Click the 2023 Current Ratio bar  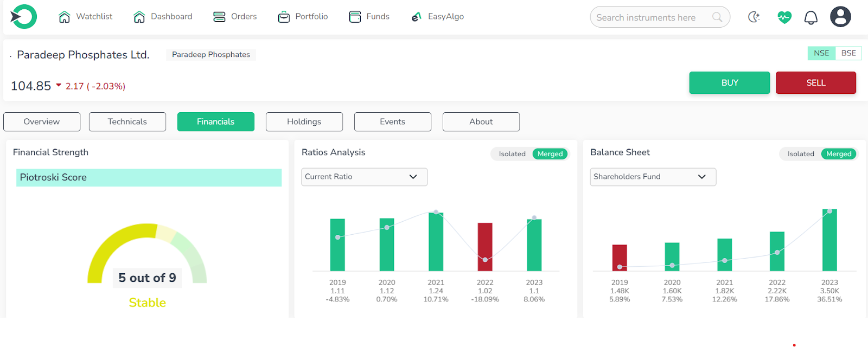(x=534, y=245)
